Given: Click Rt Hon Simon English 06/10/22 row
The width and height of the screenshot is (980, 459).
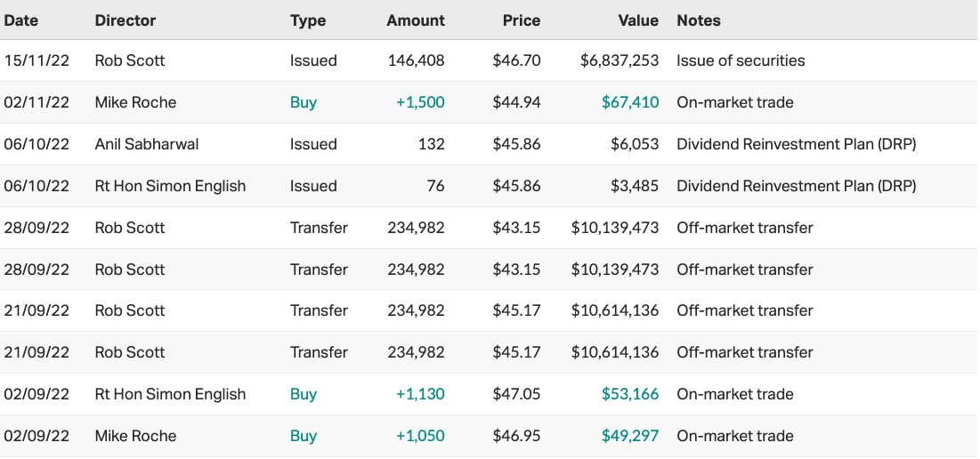Looking at the screenshot, I should 170,186.
